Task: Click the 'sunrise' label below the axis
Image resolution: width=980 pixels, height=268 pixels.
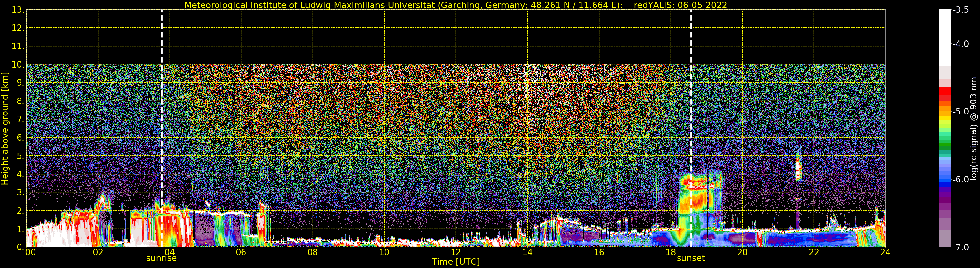Action: click(162, 258)
